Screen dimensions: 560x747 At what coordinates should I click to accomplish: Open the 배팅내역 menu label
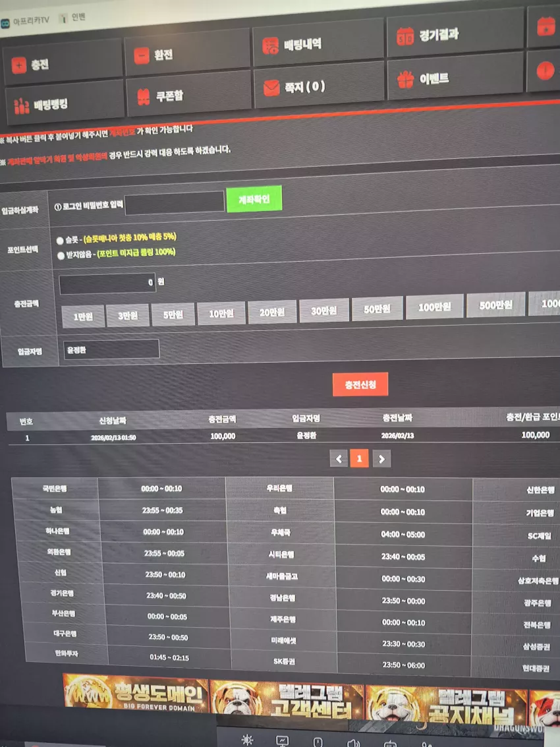pos(303,45)
